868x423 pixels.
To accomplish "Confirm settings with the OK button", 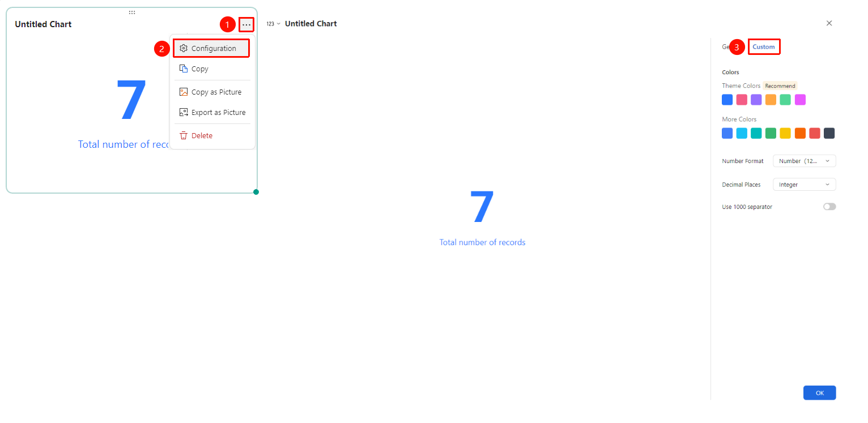I will 819,392.
